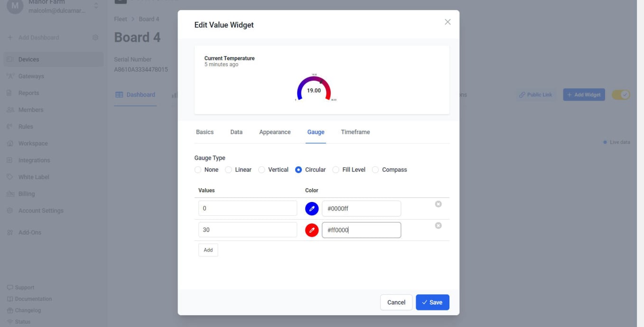Close the Edit Value Widget dialog

448,22
